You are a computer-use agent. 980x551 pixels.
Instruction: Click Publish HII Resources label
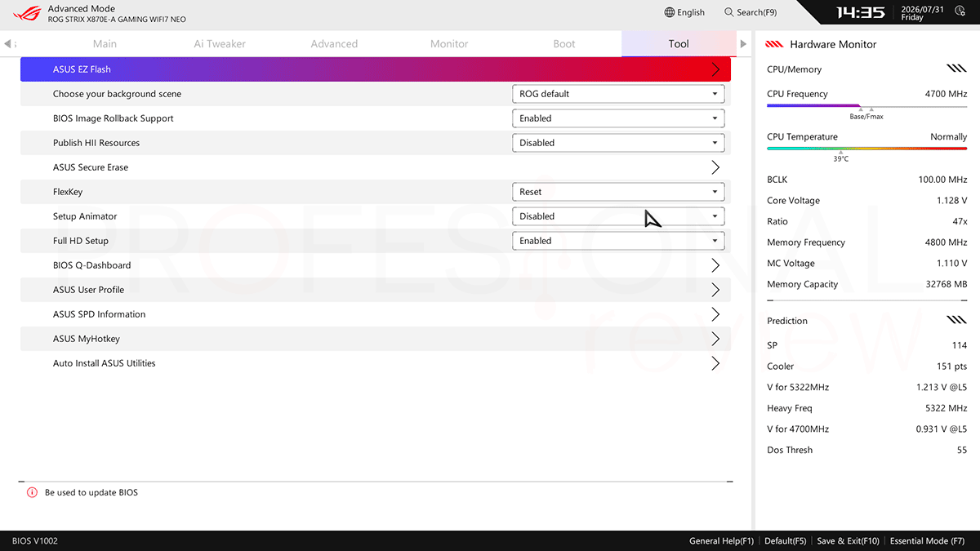[96, 143]
